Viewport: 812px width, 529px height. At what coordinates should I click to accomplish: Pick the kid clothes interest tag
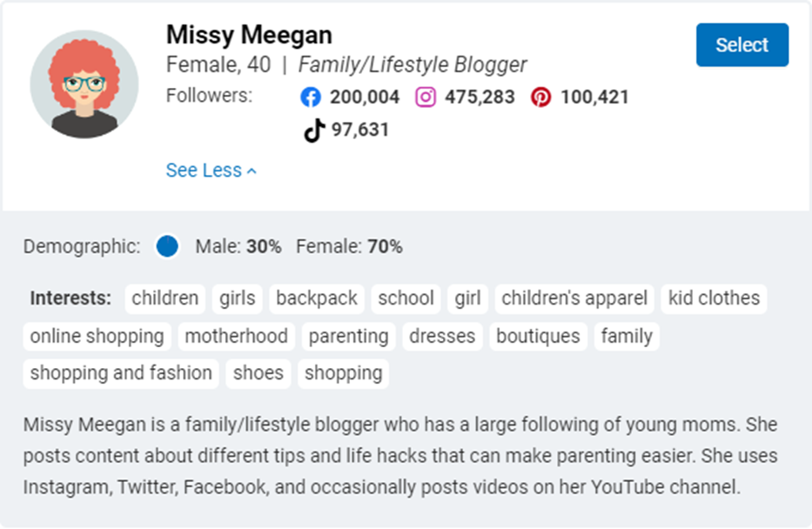(714, 298)
